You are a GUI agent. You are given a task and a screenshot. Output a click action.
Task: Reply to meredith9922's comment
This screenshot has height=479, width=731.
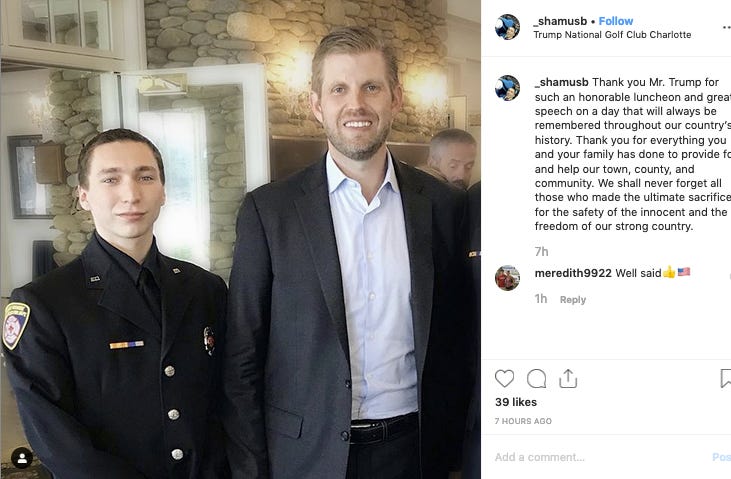[x=572, y=300]
